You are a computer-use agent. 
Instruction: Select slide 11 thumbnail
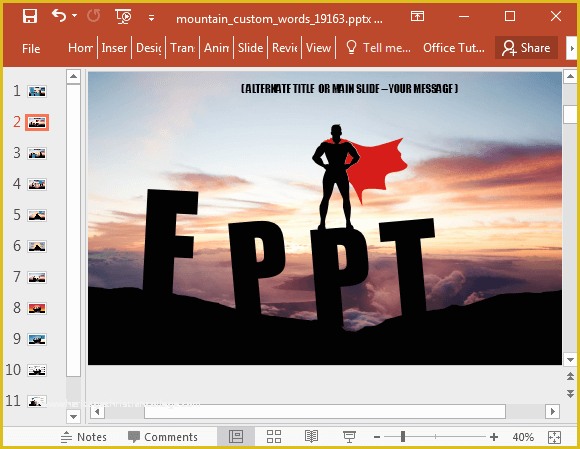point(37,401)
